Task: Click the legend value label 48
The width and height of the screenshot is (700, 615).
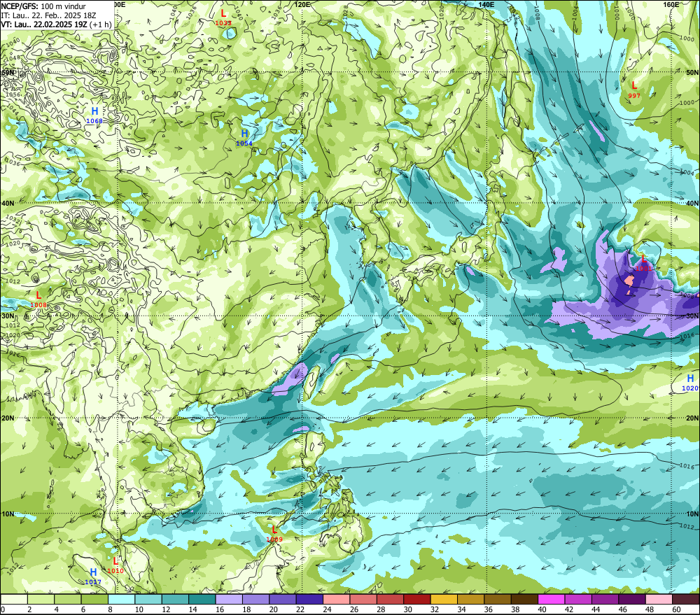Action: 650,609
